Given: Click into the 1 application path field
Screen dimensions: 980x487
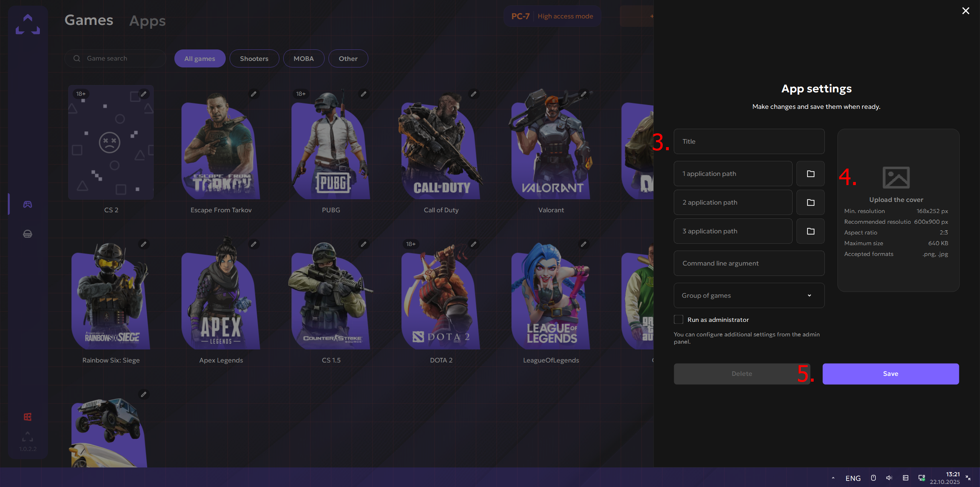Looking at the screenshot, I should click(733, 174).
